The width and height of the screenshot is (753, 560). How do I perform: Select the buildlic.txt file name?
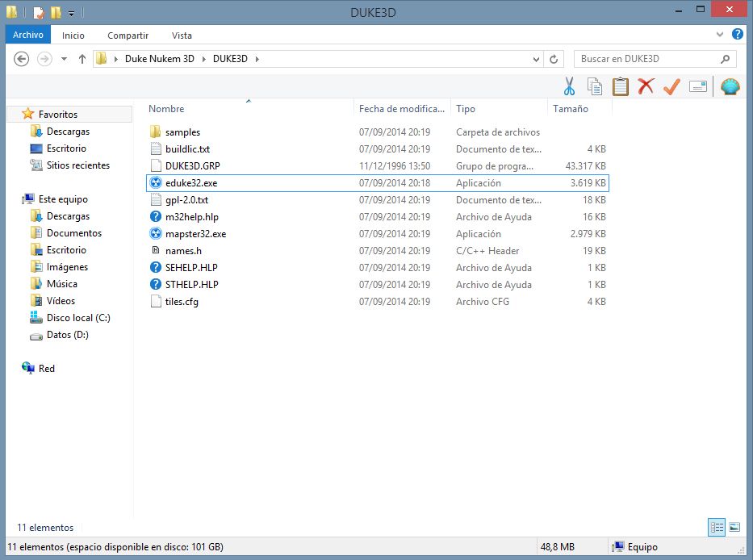187,149
